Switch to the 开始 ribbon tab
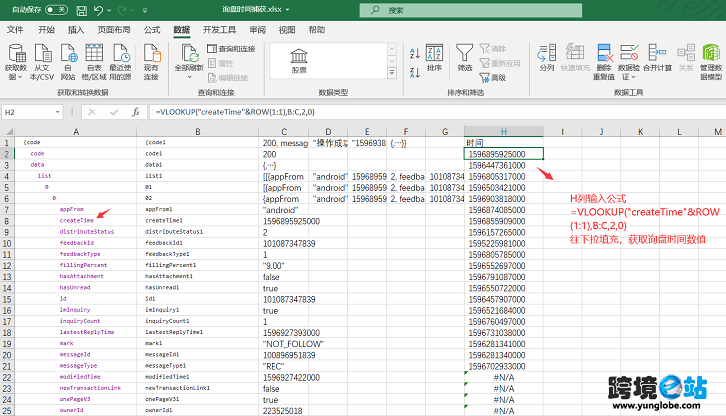 (46, 30)
